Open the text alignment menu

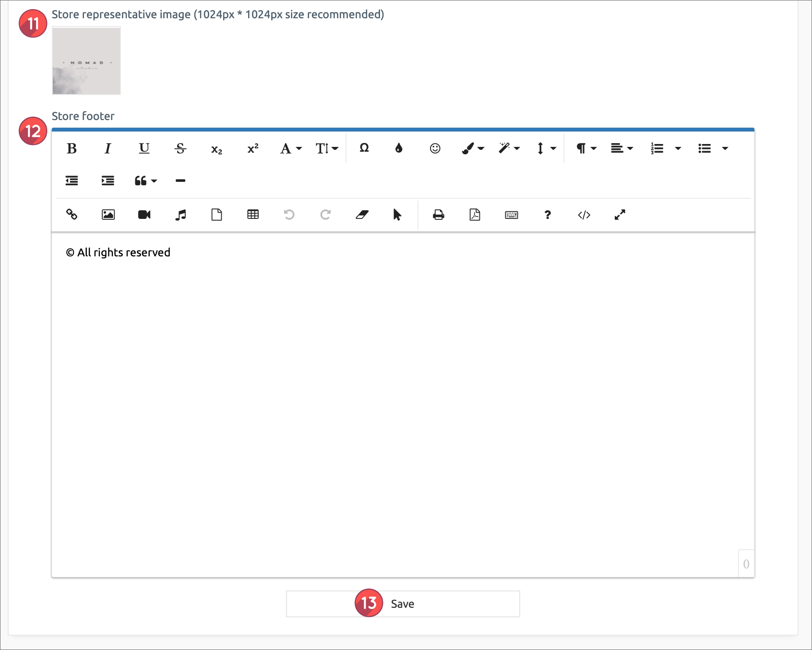(x=622, y=148)
